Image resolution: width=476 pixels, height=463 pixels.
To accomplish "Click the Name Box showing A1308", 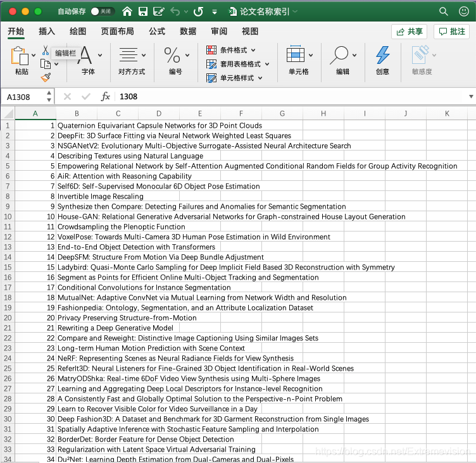I will 24,97.
